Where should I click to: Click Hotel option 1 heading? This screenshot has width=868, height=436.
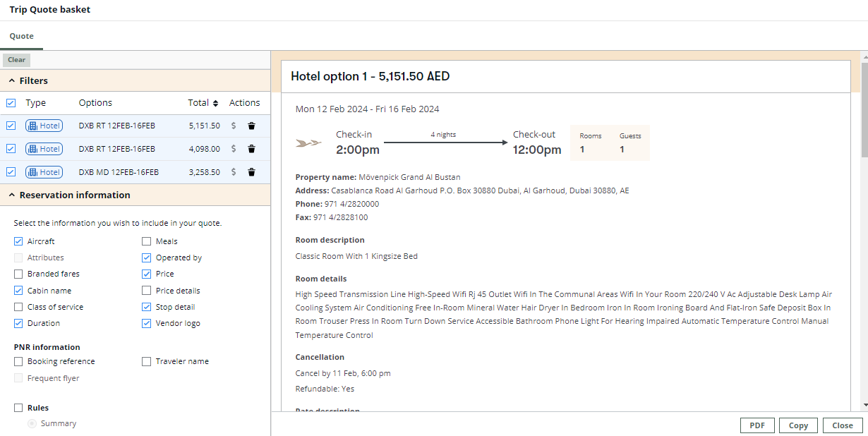370,76
